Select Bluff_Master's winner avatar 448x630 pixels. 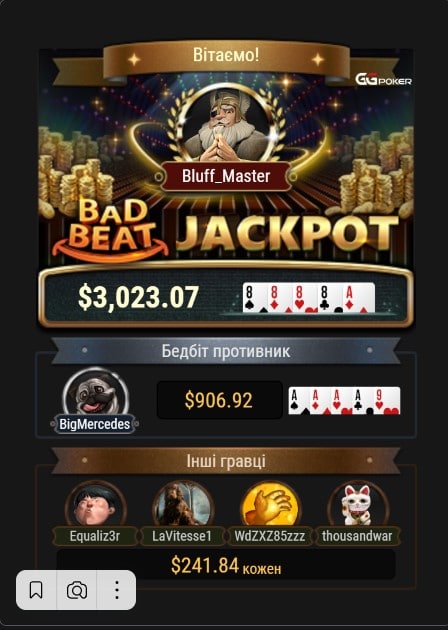coord(227,124)
